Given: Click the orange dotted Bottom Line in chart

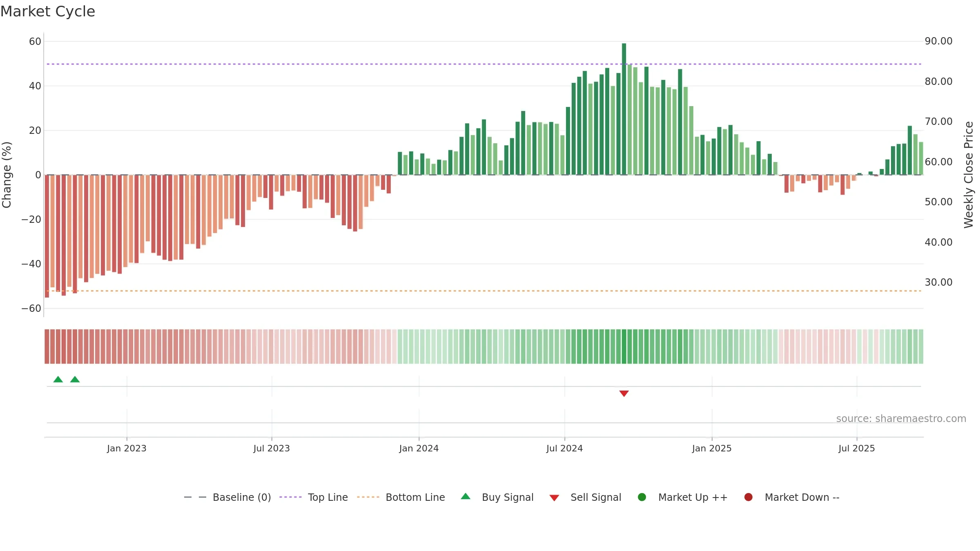Looking at the screenshot, I should 484,291.
